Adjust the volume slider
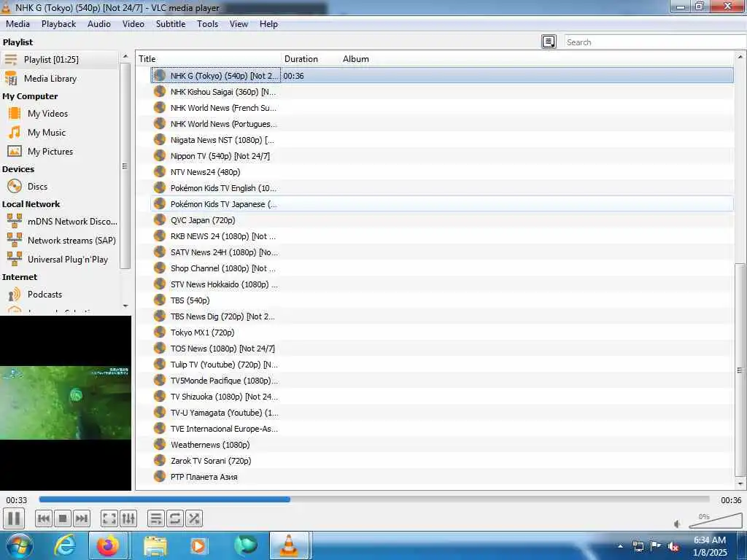The height and width of the screenshot is (560, 747). click(715, 521)
